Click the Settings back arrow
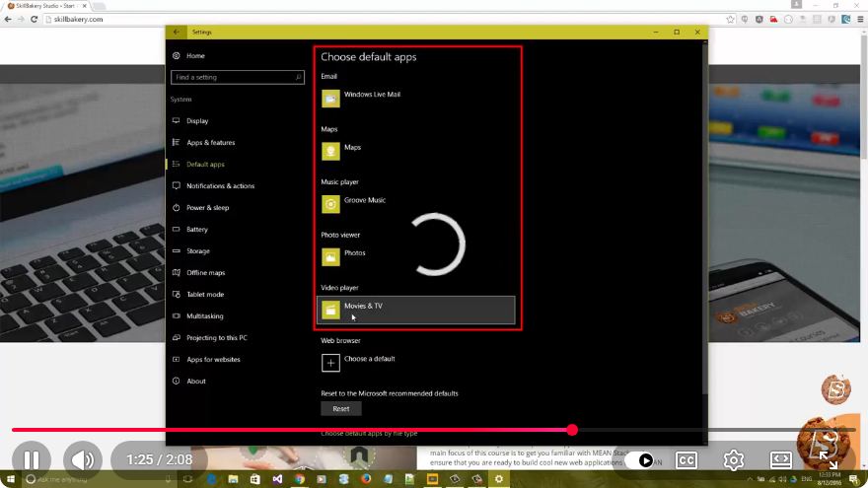 176,33
